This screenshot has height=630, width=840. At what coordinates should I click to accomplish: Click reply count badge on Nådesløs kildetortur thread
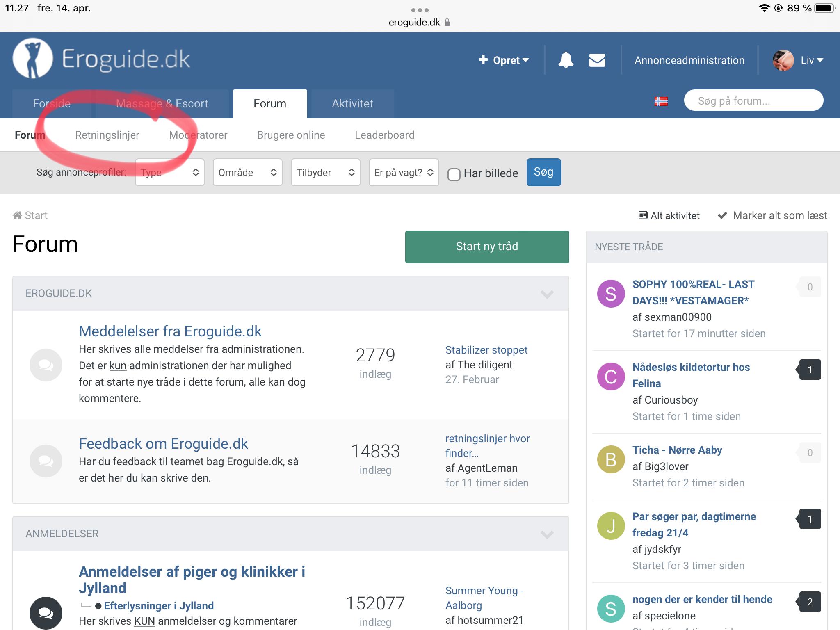pos(808,370)
